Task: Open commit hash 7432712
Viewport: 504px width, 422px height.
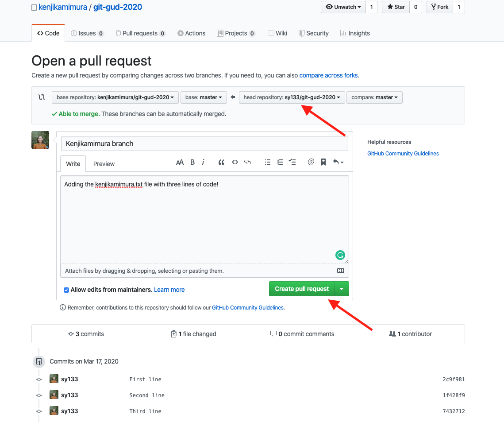Action: pyautogui.click(x=454, y=411)
